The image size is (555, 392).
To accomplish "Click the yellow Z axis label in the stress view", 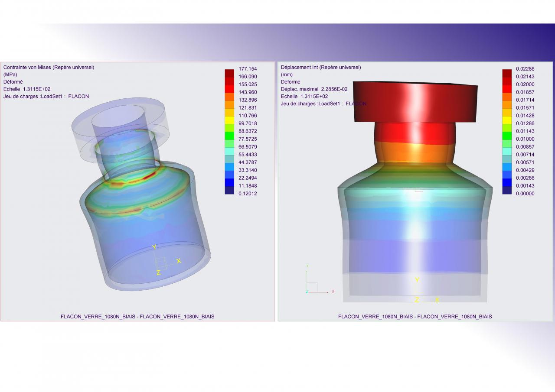I will click(158, 273).
